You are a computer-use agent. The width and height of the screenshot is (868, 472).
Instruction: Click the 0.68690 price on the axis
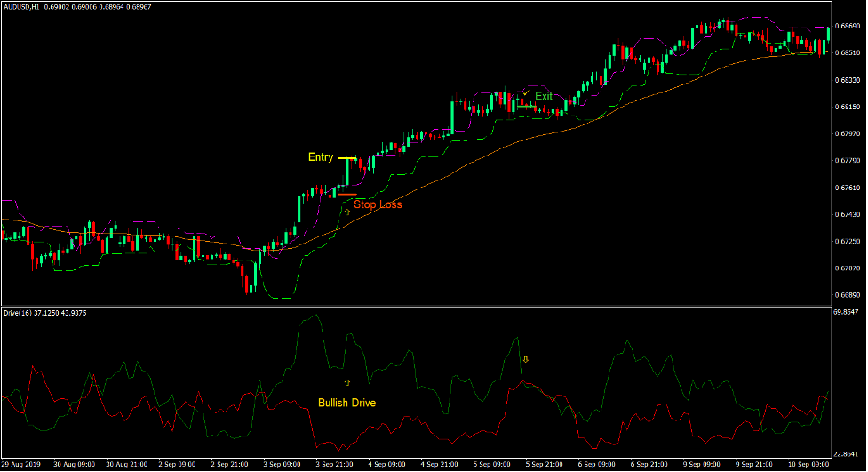(848, 27)
